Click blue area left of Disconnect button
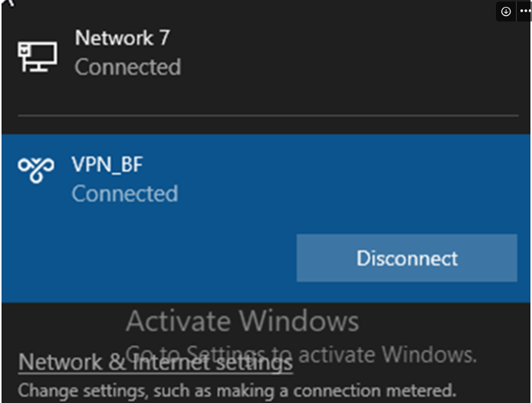This screenshot has width=532, height=403. click(x=153, y=258)
